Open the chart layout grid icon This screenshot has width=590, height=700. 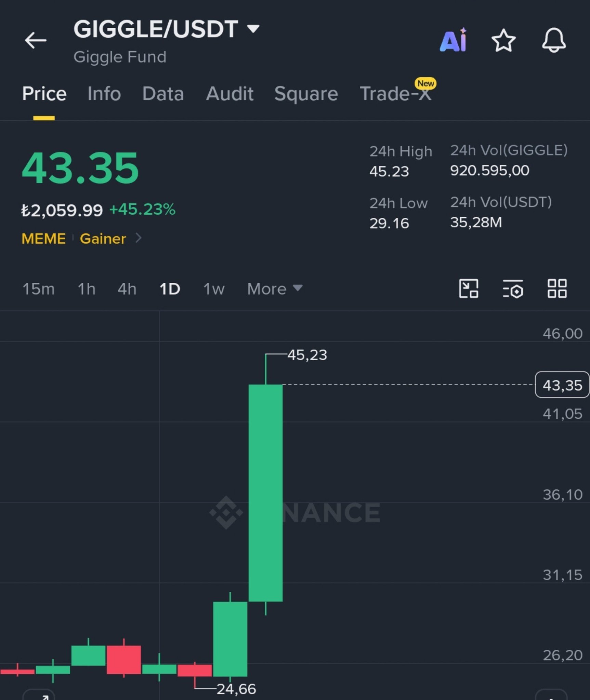[557, 288]
